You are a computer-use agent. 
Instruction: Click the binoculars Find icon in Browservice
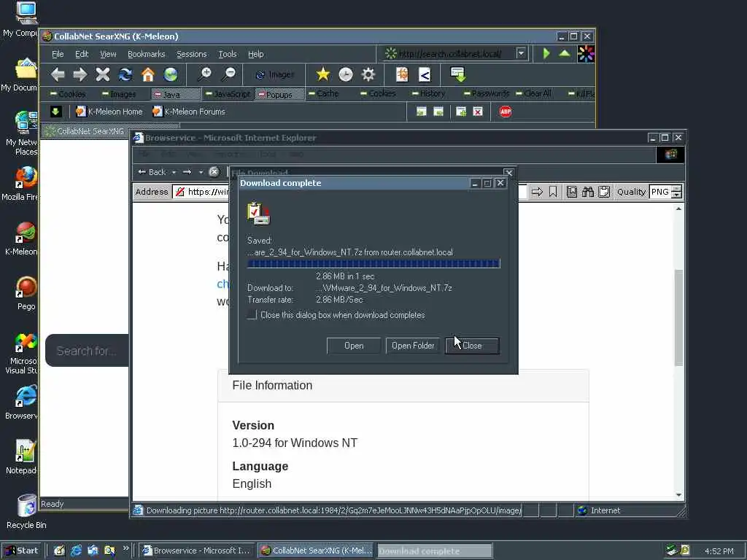[x=588, y=192]
